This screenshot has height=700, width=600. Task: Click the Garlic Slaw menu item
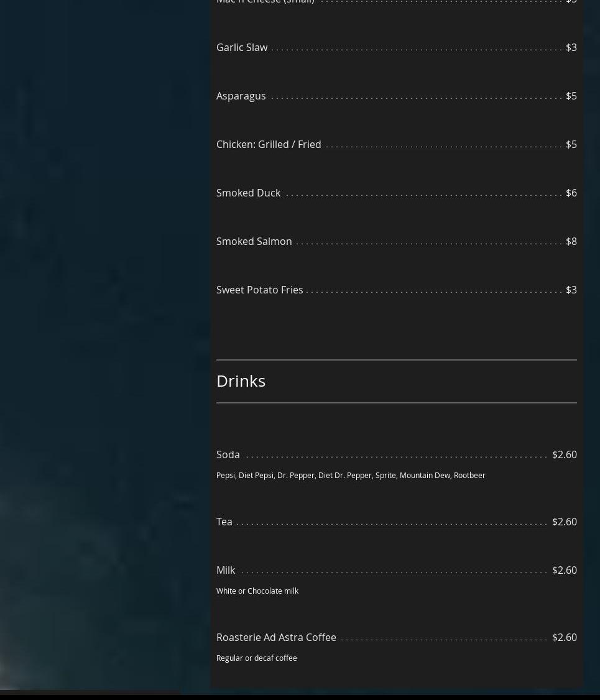(x=242, y=47)
